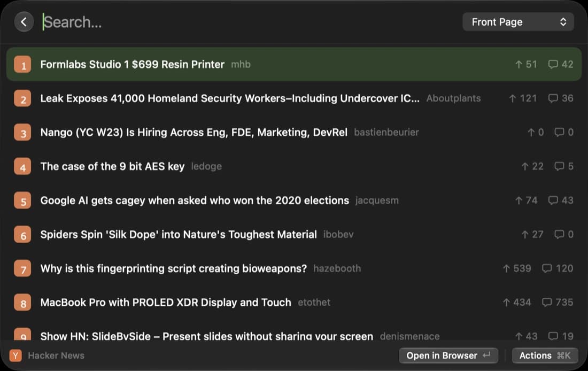
Task: Click author name hazebooth
Action: click(x=337, y=268)
